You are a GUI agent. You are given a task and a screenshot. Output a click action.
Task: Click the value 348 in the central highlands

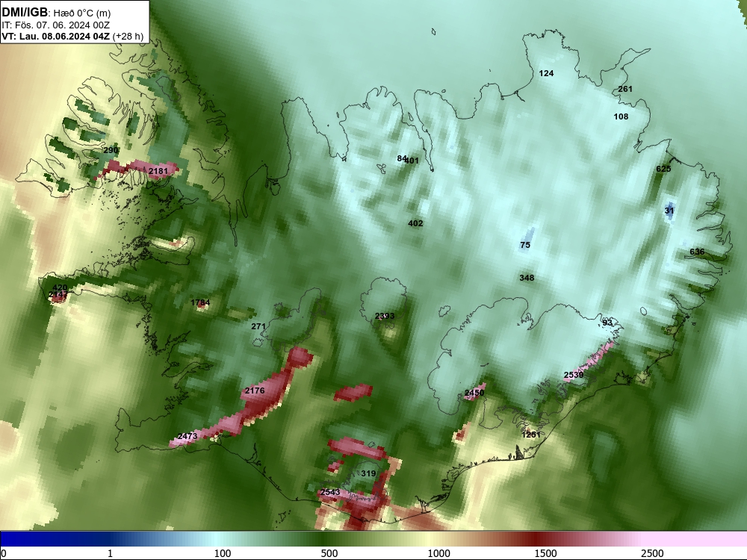coord(527,278)
